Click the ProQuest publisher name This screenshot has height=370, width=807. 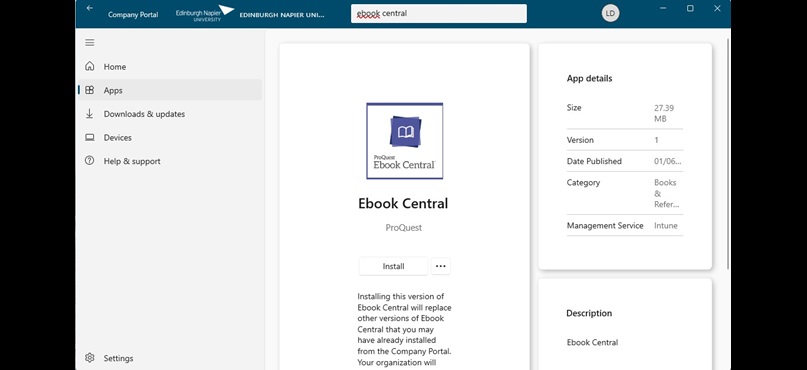[404, 227]
